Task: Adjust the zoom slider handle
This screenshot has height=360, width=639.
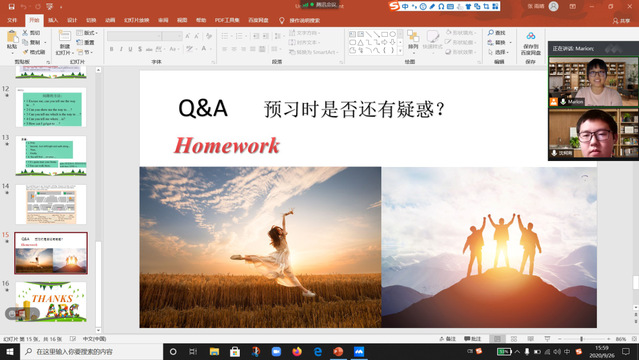Action: point(582,339)
